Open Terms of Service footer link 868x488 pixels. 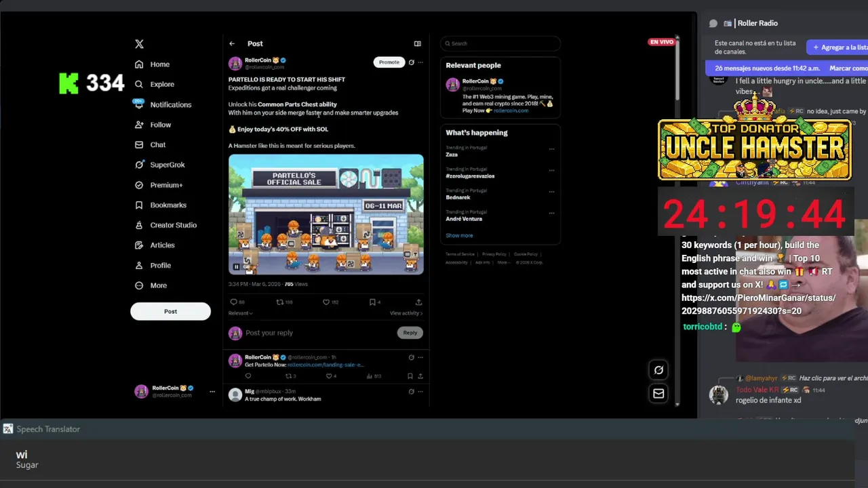coord(460,254)
